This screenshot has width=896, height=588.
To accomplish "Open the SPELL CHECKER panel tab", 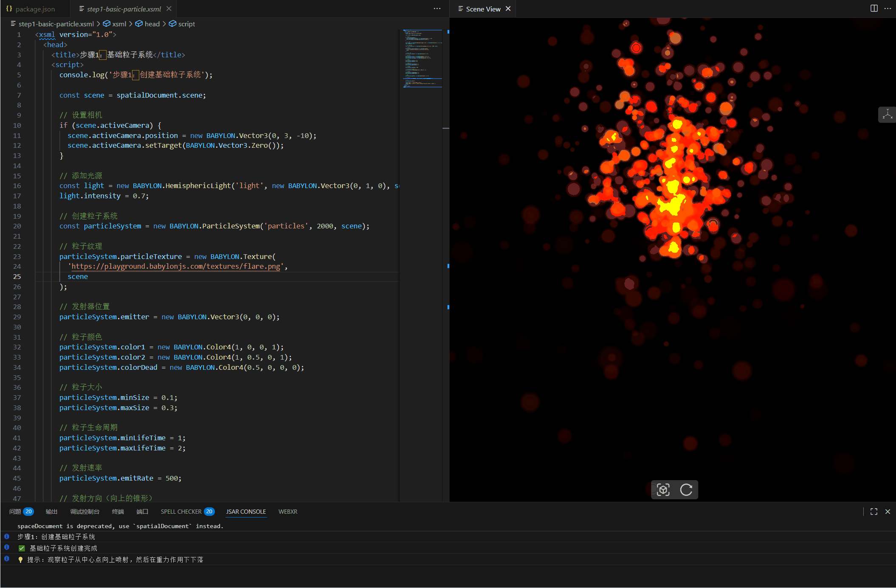I will tap(181, 512).
